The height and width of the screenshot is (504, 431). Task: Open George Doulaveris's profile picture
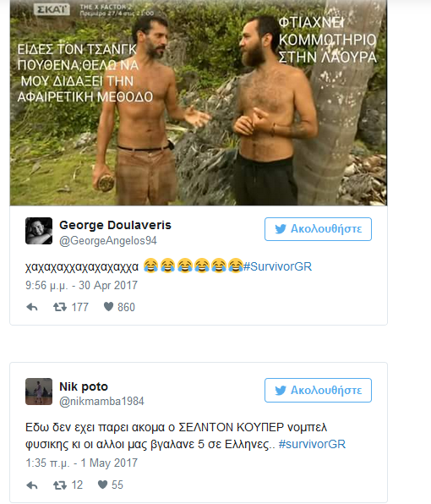[x=39, y=231]
